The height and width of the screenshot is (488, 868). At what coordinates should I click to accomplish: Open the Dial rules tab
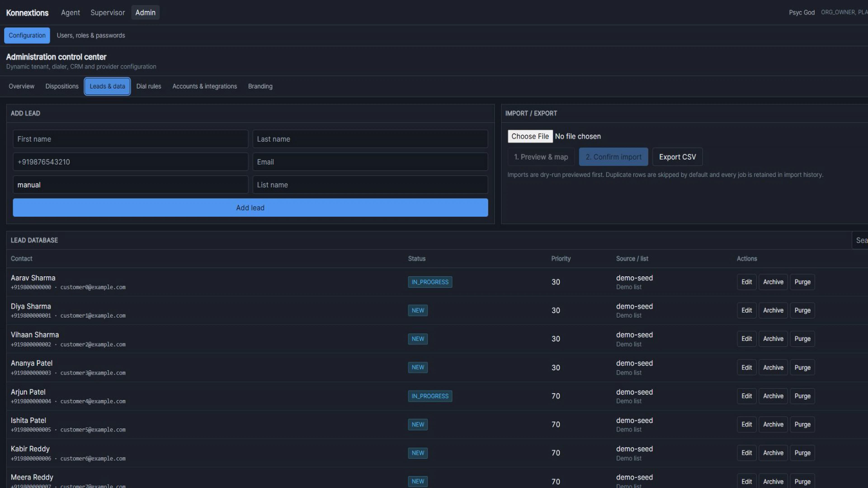(x=149, y=86)
